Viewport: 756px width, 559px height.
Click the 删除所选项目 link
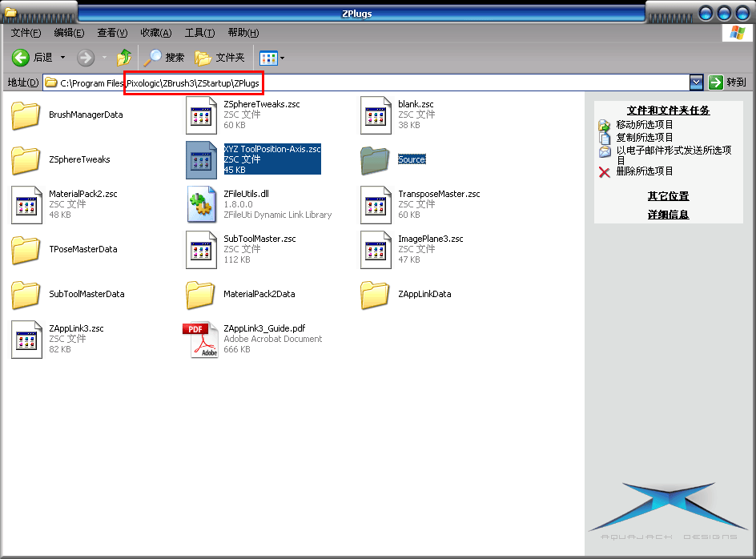(x=644, y=171)
